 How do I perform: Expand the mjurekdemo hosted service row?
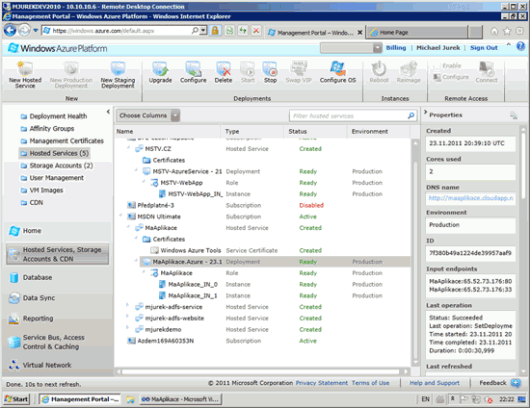click(x=127, y=327)
